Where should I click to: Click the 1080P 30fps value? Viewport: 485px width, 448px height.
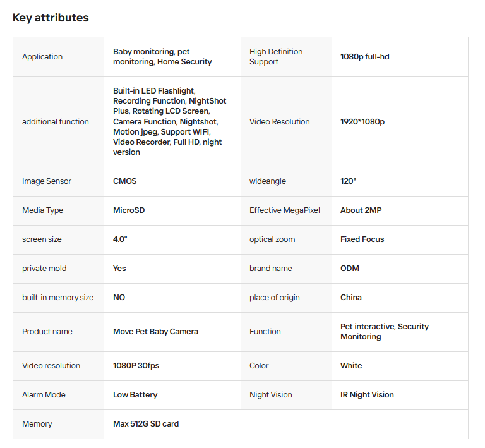coord(137,366)
